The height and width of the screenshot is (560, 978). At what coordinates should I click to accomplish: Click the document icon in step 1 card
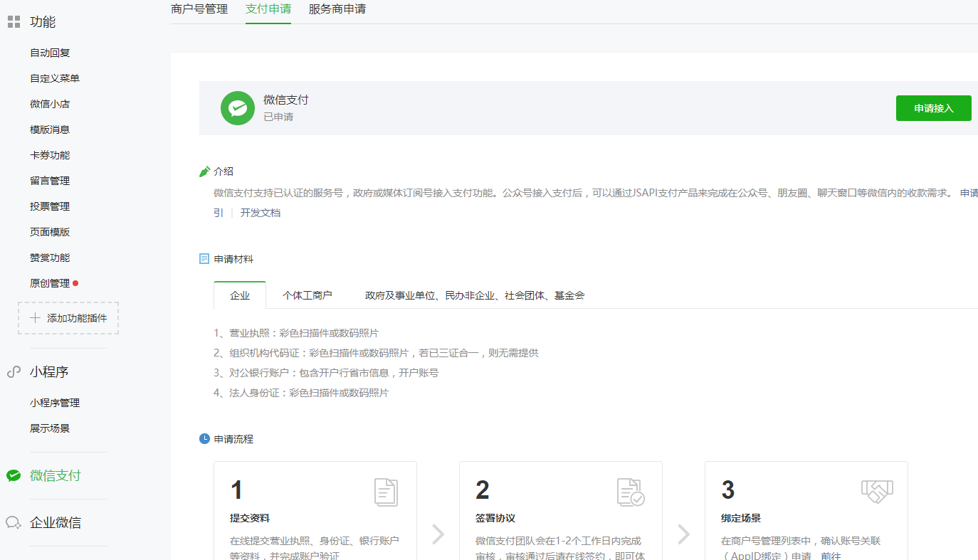(386, 492)
